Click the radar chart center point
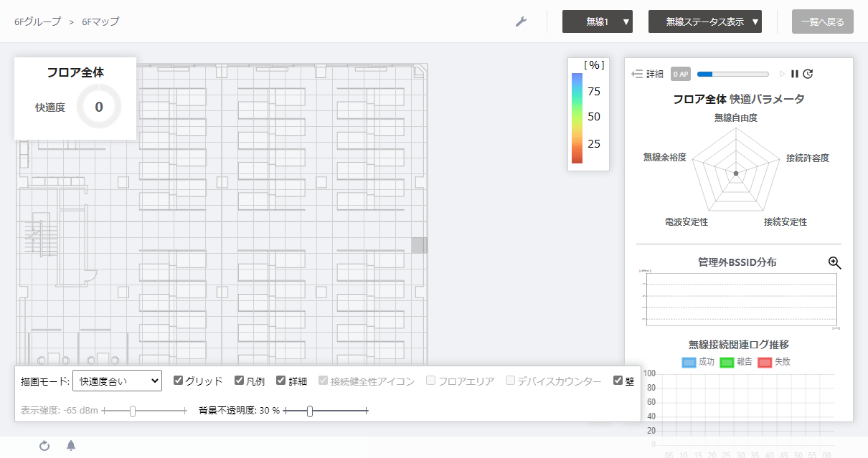Screen dimensions: 868x458 (736, 173)
